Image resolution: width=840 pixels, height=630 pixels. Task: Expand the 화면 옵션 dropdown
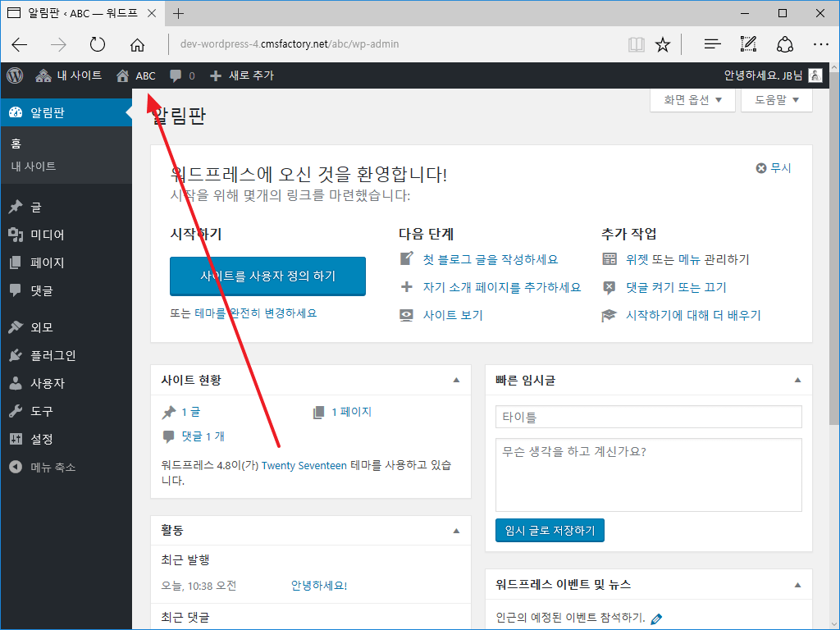pos(692,100)
